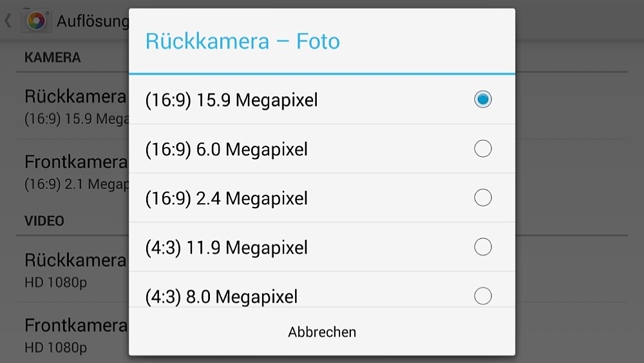The height and width of the screenshot is (363, 644).
Task: Tap the Rückkamera – Foto dialog title
Action: tap(243, 41)
